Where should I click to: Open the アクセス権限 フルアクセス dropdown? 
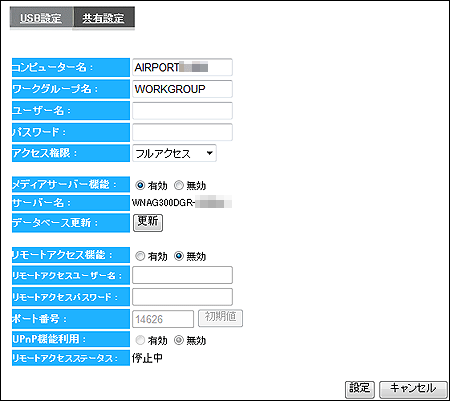(x=174, y=153)
